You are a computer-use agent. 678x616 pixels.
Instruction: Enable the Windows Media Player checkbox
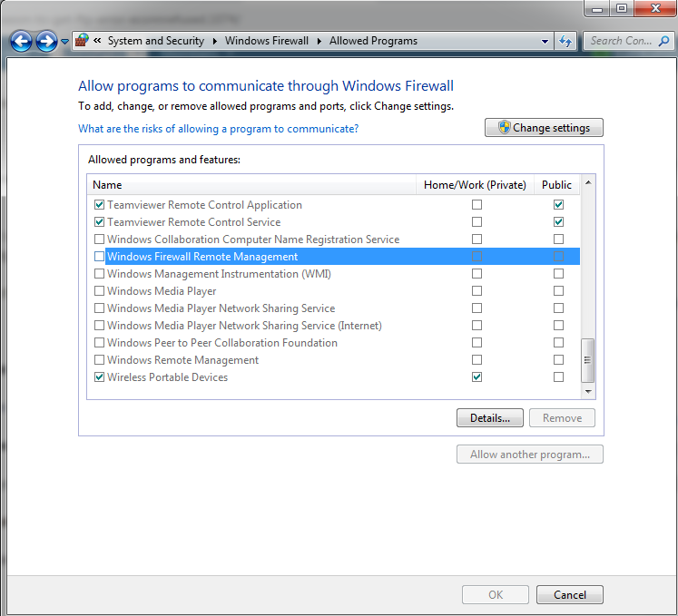point(100,291)
